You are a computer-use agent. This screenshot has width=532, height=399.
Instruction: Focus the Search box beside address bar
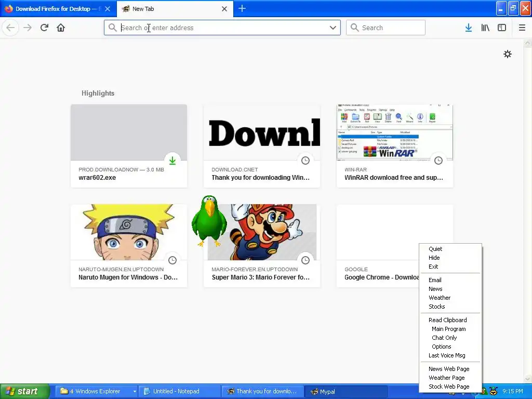click(385, 28)
